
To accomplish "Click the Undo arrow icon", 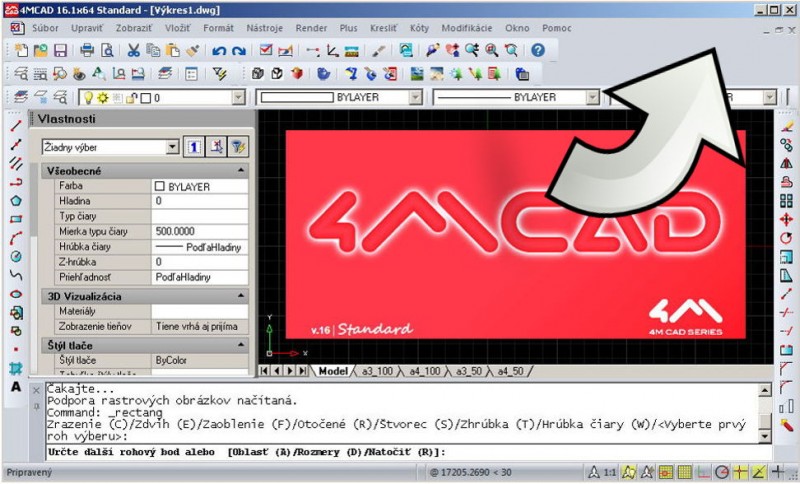I will (x=219, y=50).
